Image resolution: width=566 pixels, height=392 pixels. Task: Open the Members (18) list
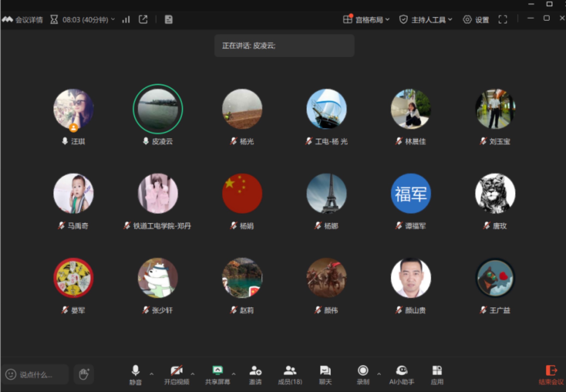pos(290,374)
